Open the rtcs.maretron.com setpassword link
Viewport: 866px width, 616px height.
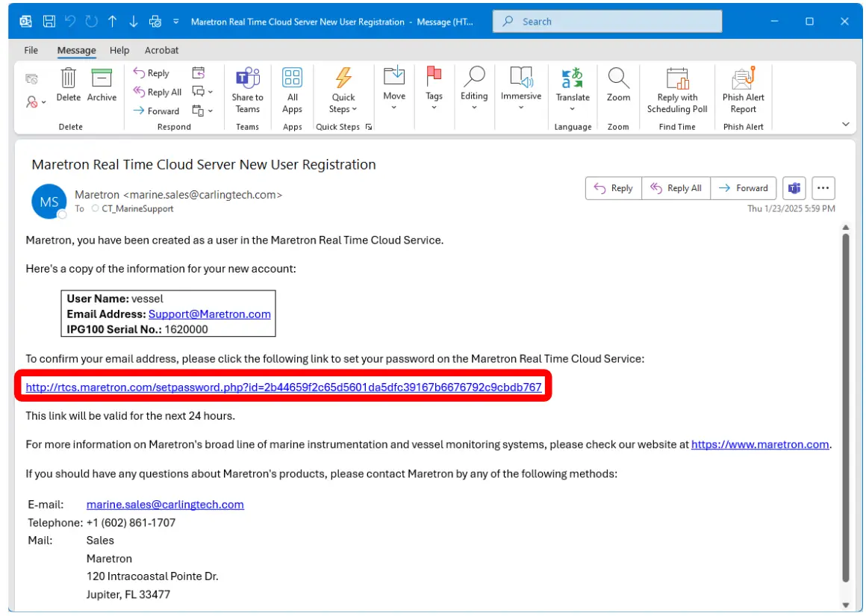pyautogui.click(x=284, y=388)
